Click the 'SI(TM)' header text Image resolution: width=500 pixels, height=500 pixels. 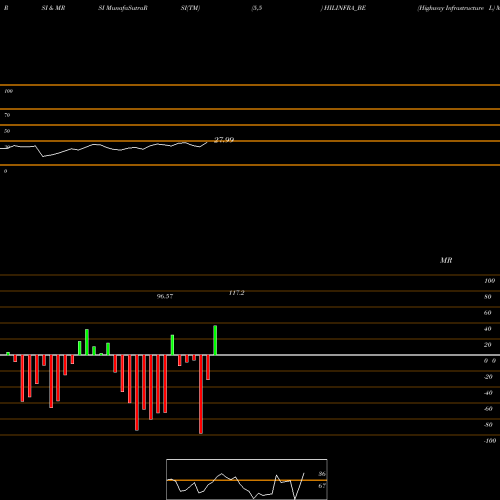[x=190, y=8]
